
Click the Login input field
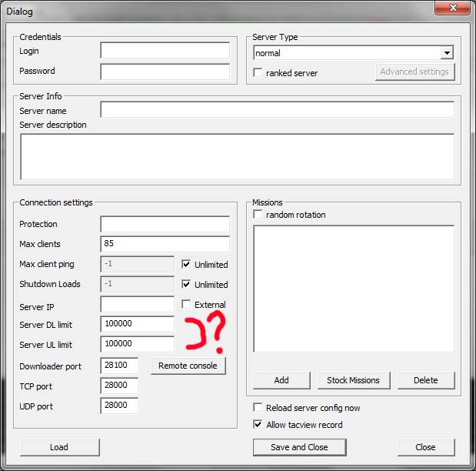coord(165,51)
